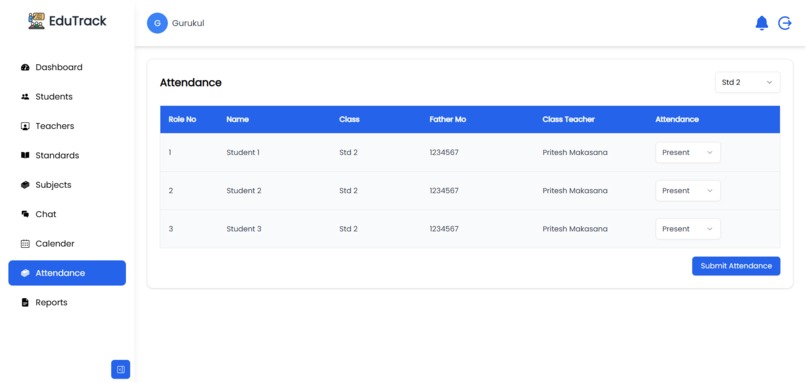This screenshot has width=806, height=383.
Task: Click the EduTrack brand title
Action: pos(78,21)
